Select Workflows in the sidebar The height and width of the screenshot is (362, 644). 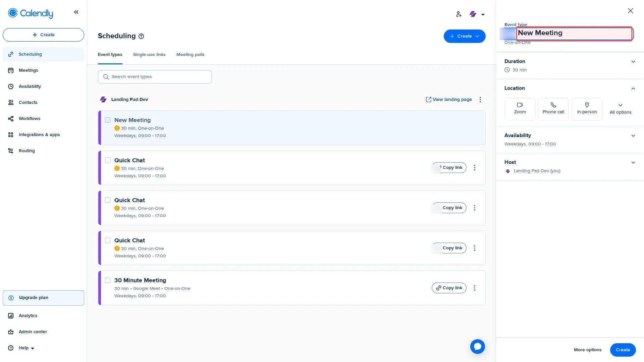coord(29,118)
